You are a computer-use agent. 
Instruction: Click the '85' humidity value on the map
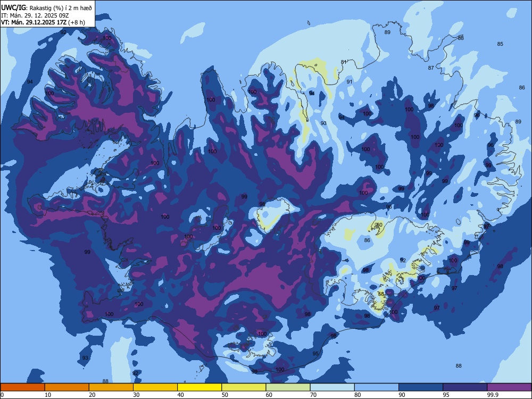pos(500,44)
